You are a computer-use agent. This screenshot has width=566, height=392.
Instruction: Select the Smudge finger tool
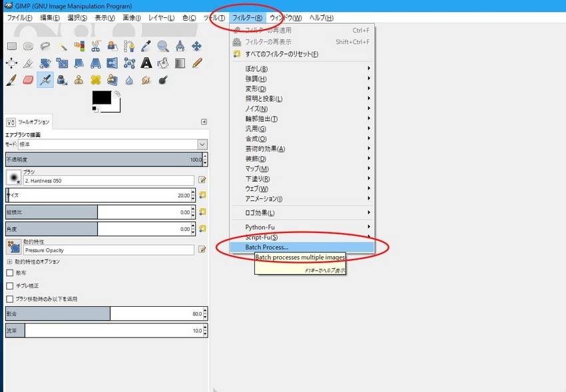click(x=146, y=80)
